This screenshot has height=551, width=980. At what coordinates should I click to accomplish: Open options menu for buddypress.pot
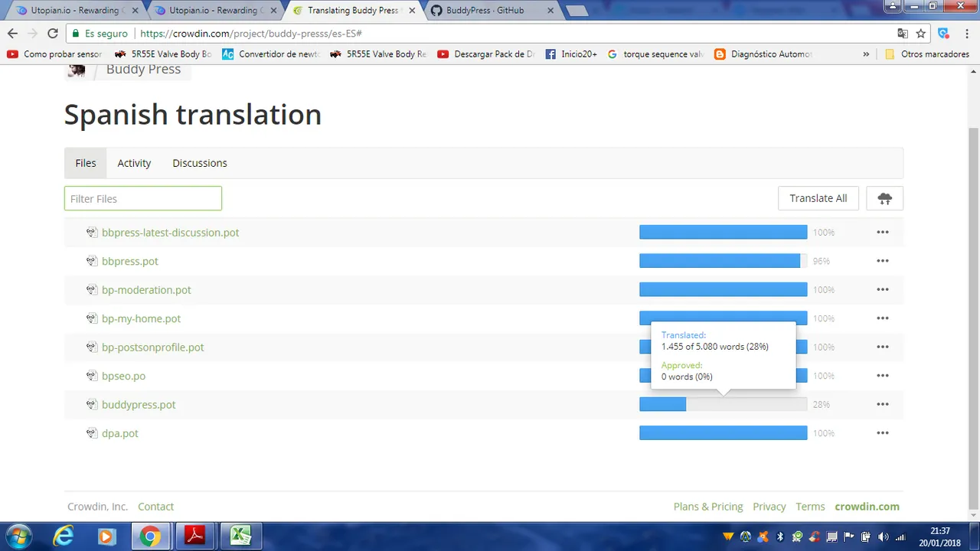(883, 405)
